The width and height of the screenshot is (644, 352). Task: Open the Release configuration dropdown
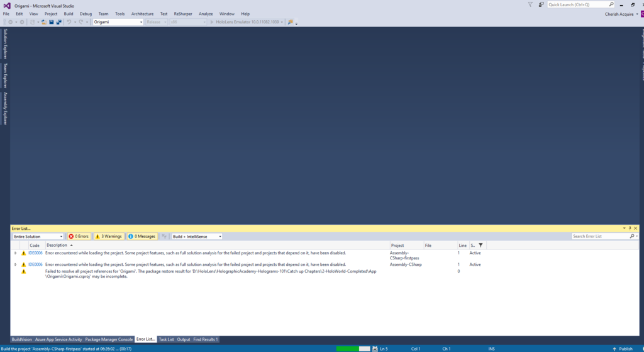click(x=156, y=22)
